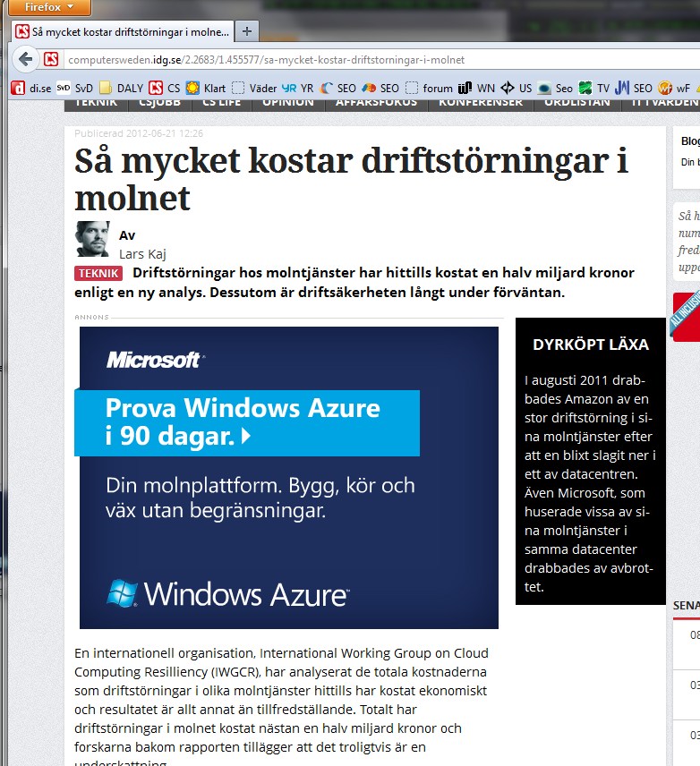Image resolution: width=700 pixels, height=766 pixels.
Task: Open the TV bookmark
Action: (593, 88)
